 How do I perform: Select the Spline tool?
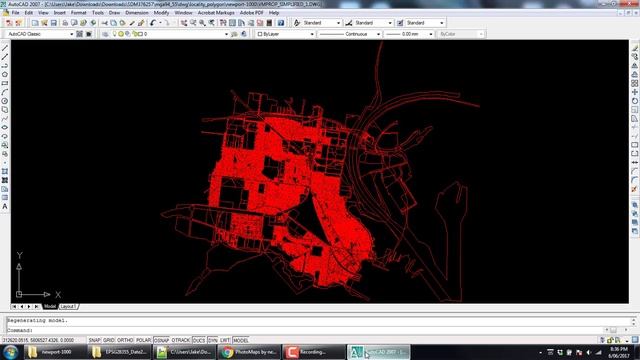pyautogui.click(x=5, y=119)
